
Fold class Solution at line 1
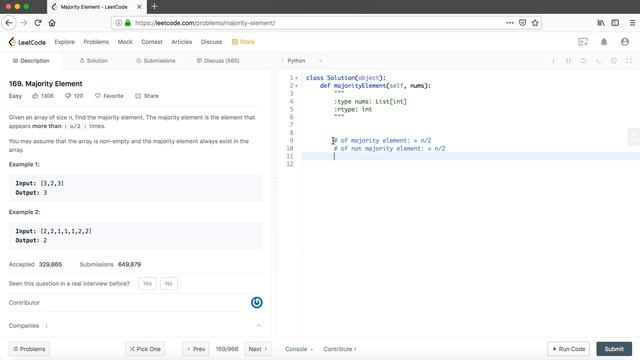pos(296,78)
